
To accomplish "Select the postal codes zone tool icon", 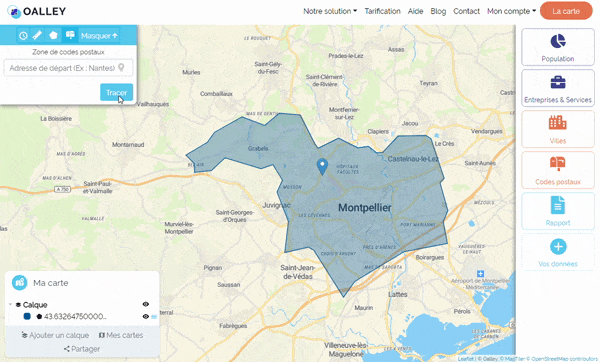I will click(70, 36).
